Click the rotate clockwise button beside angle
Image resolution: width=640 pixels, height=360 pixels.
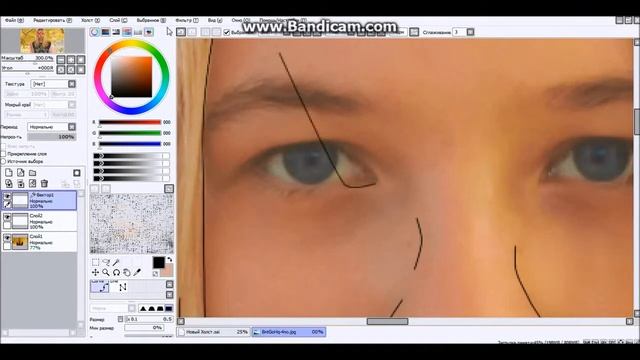pyautogui.click(x=71, y=69)
